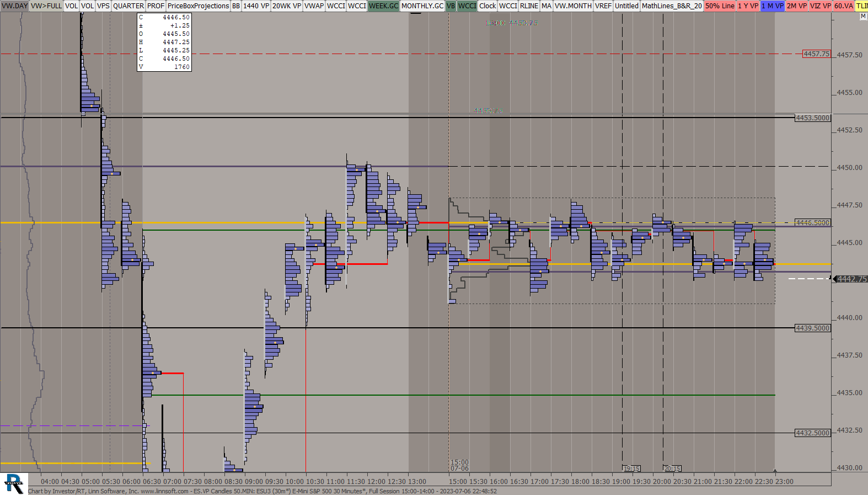
Task: Click the WCCI button just left of WEEK.GC
Action: 357,6
